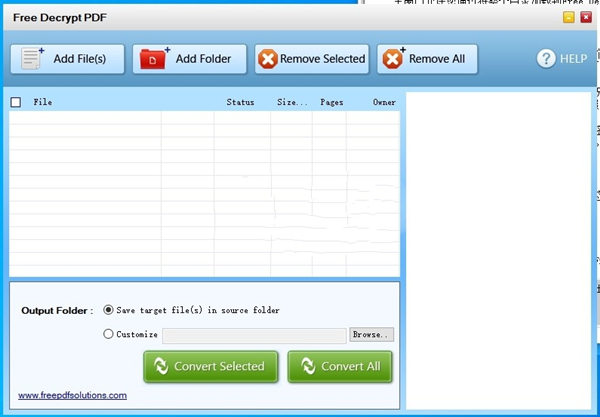This screenshot has width=600, height=417.
Task: Open the www.freepdfsolutions.com link
Action: pyautogui.click(x=72, y=395)
